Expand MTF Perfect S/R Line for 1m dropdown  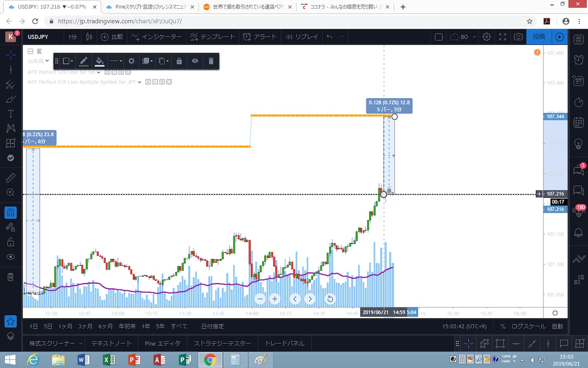tap(99, 72)
